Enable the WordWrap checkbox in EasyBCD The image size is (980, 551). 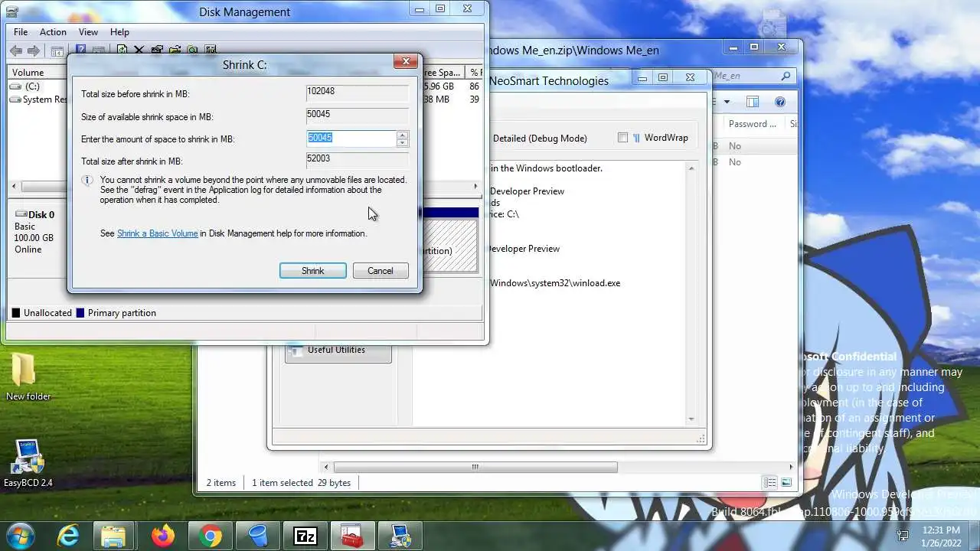(x=622, y=138)
